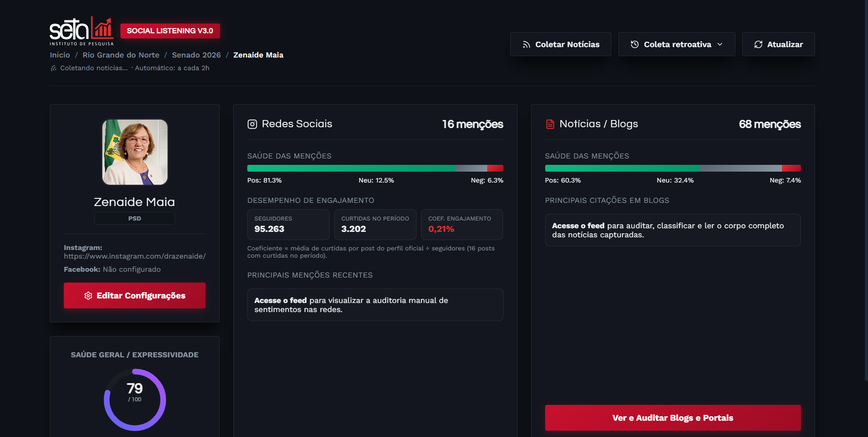Navigate to Senado 2026 breadcrumb

pyautogui.click(x=197, y=55)
